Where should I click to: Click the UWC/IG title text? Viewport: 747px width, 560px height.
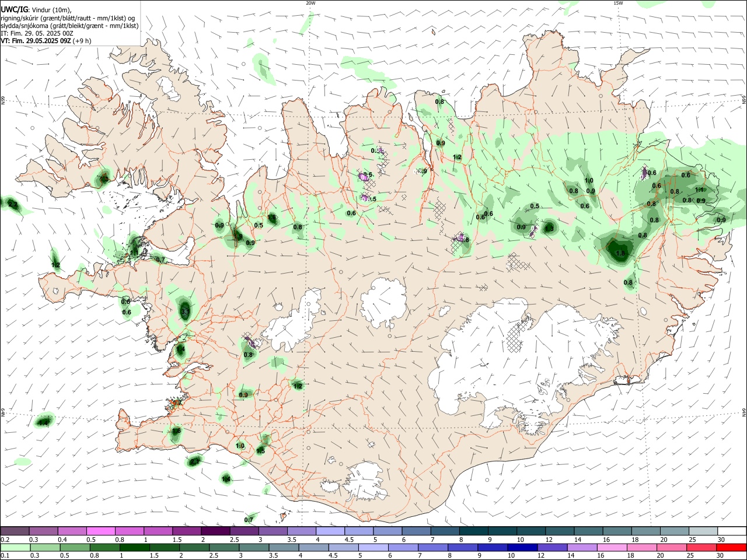14,10
